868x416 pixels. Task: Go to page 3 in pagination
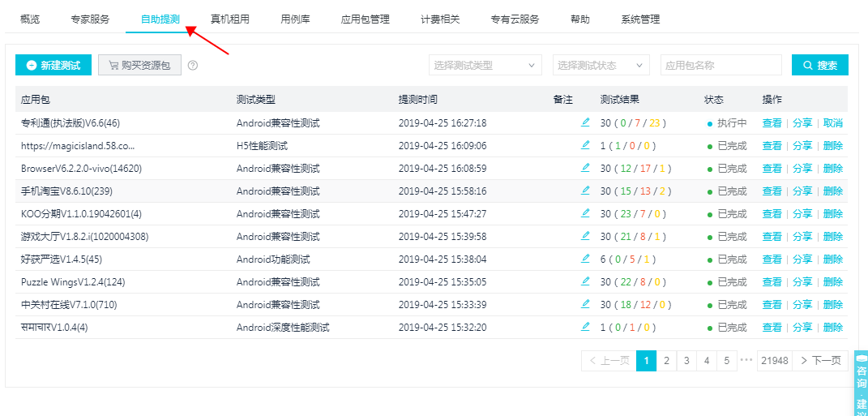coord(686,361)
